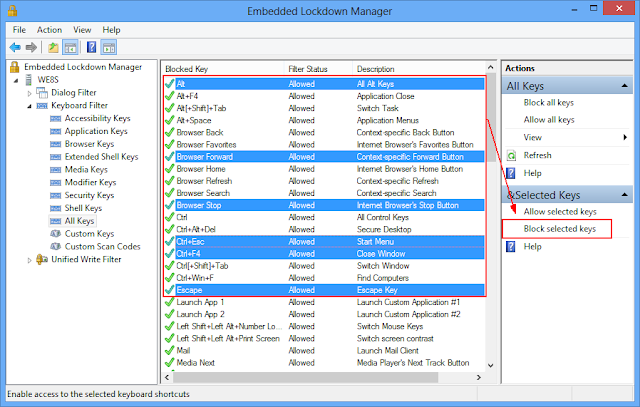Collapse the WE8S tree node
This screenshot has height=407, width=640.
16,80
